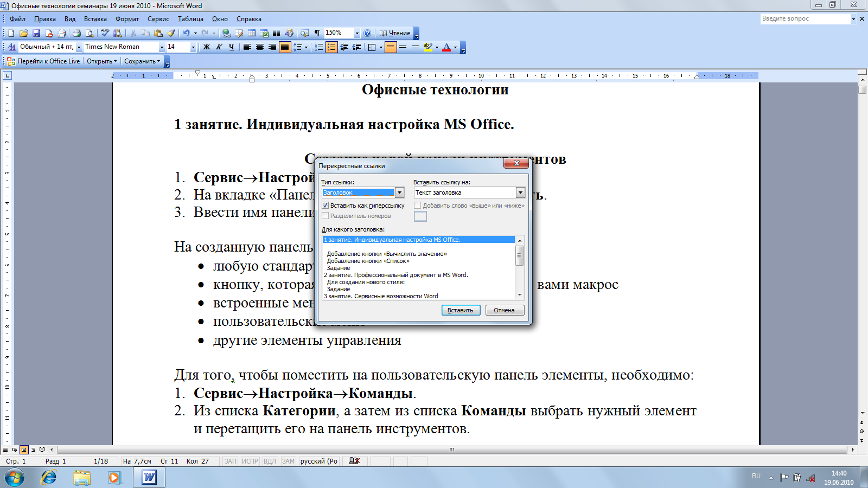Click the Отмена button
This screenshot has width=868, height=488.
[x=505, y=310]
